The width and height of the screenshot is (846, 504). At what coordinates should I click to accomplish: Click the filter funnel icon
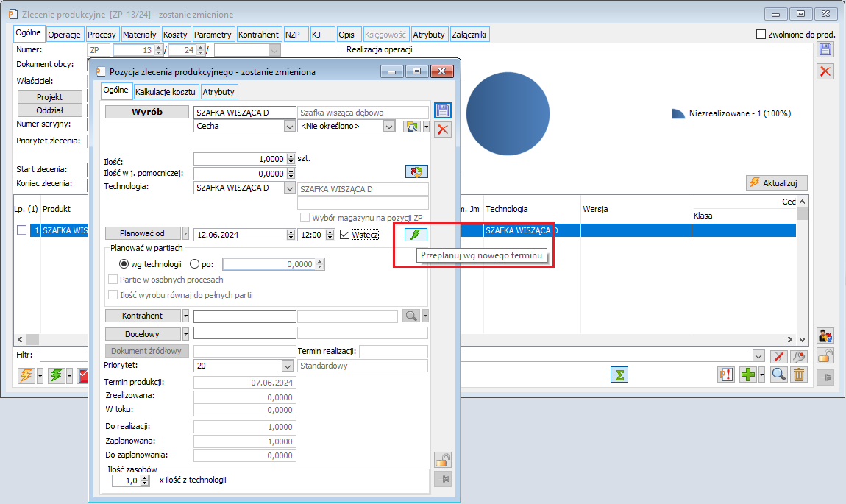coord(778,356)
